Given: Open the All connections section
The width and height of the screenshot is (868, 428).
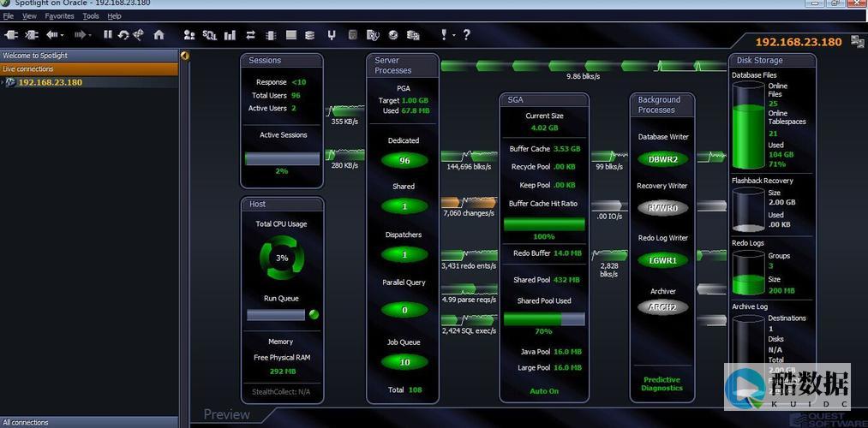Looking at the screenshot, I should coord(89,422).
